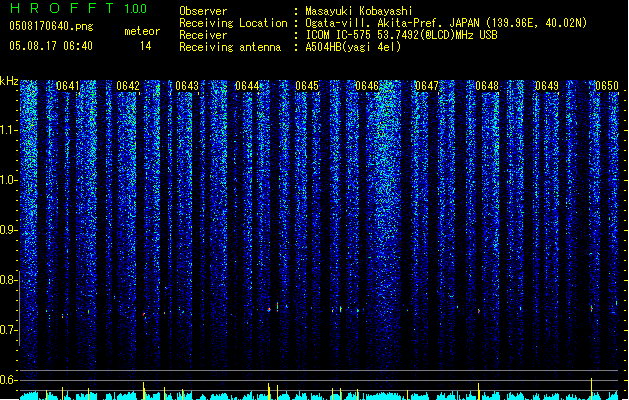The image size is (629, 400).
Task: Click the meteor count value 14
Action: click(x=146, y=46)
